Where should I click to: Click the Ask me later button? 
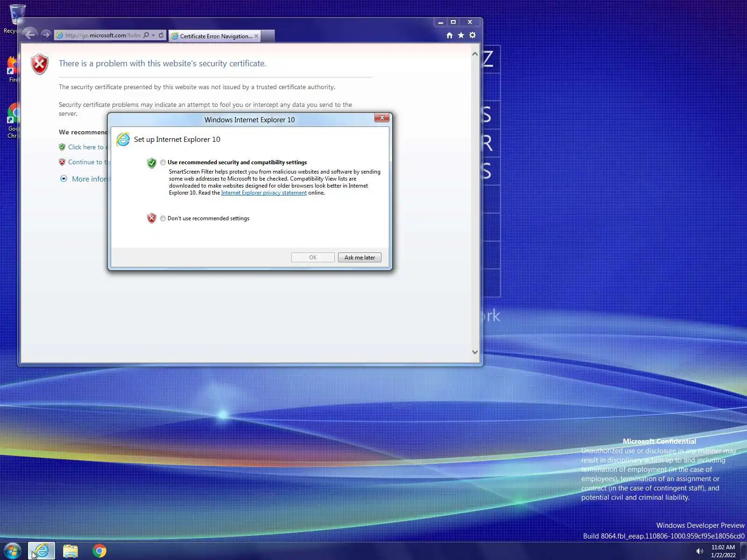(x=359, y=258)
